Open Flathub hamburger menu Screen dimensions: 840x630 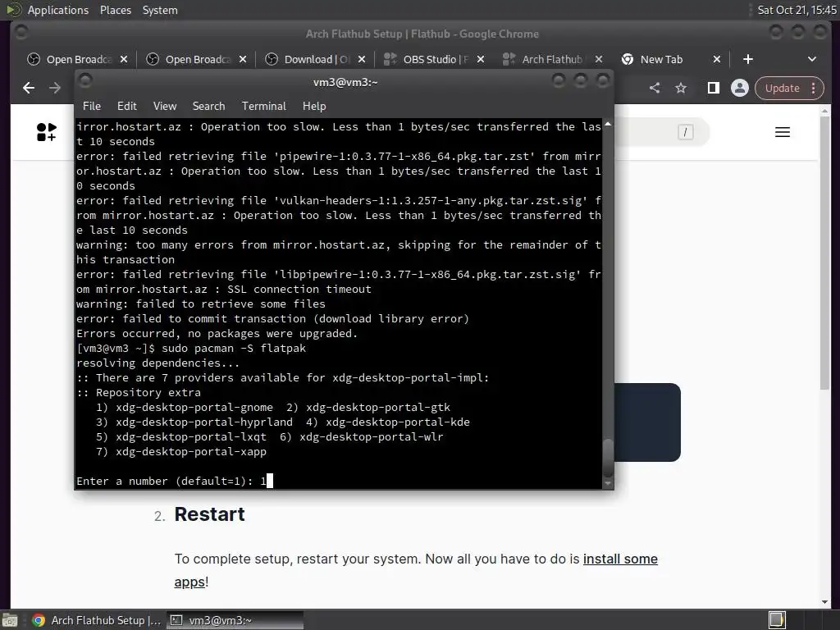[x=783, y=132]
